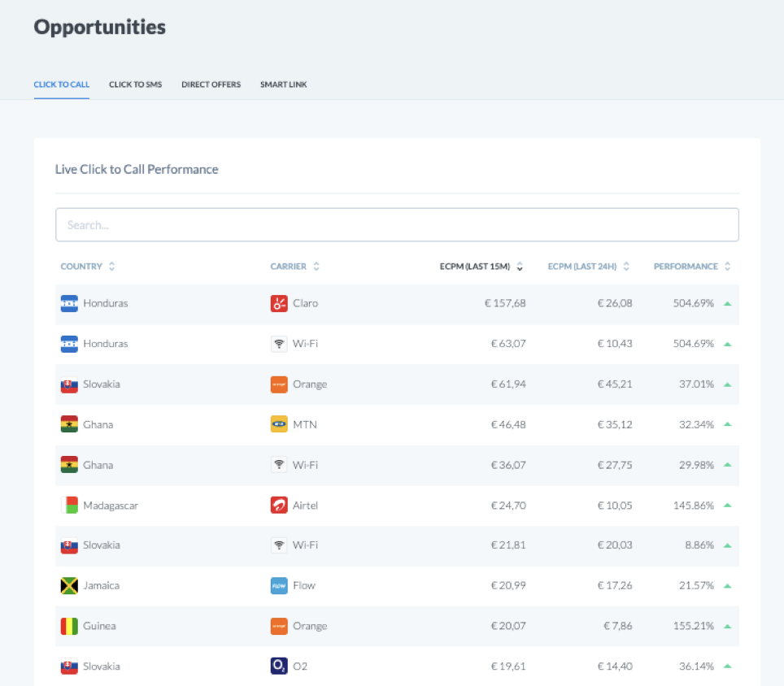Go to the Smart Link tab
Screen dimensions: 784x686
click(283, 85)
